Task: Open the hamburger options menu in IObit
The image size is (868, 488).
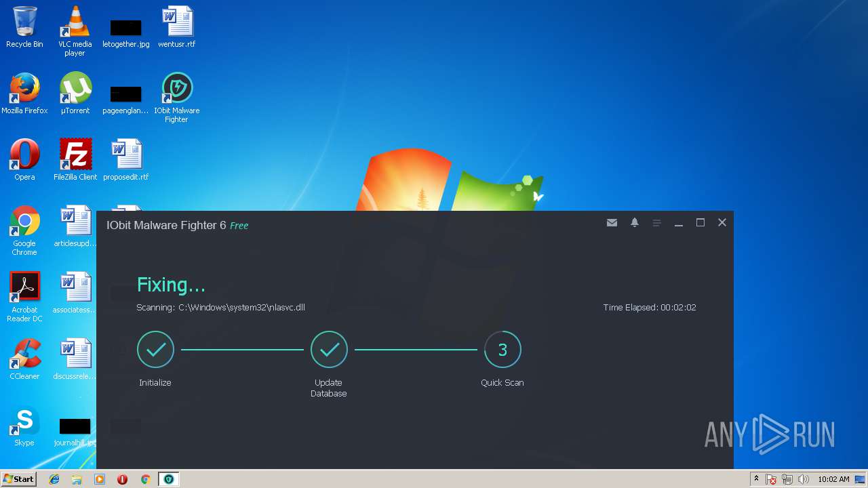Action: pos(656,223)
